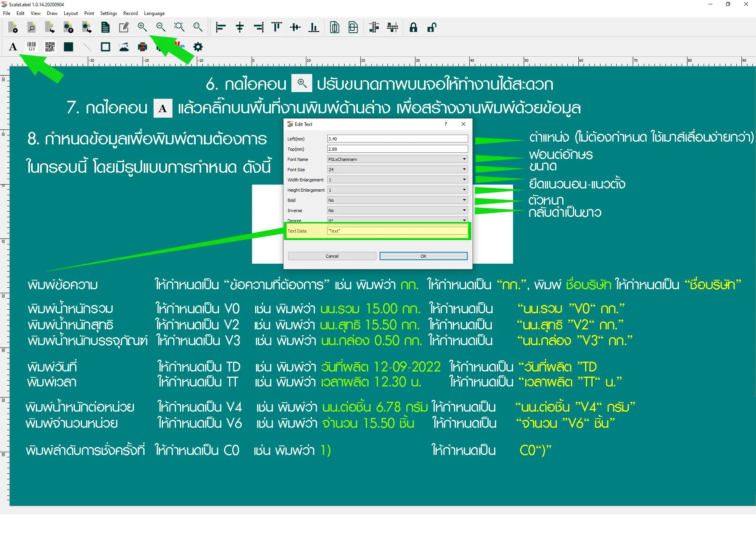756x536 pixels.
Task: Select the image insert tool
Action: point(124,47)
